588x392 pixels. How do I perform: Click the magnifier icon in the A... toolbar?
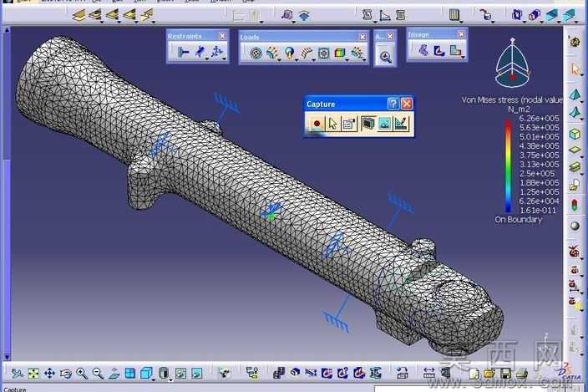pyautogui.click(x=386, y=57)
